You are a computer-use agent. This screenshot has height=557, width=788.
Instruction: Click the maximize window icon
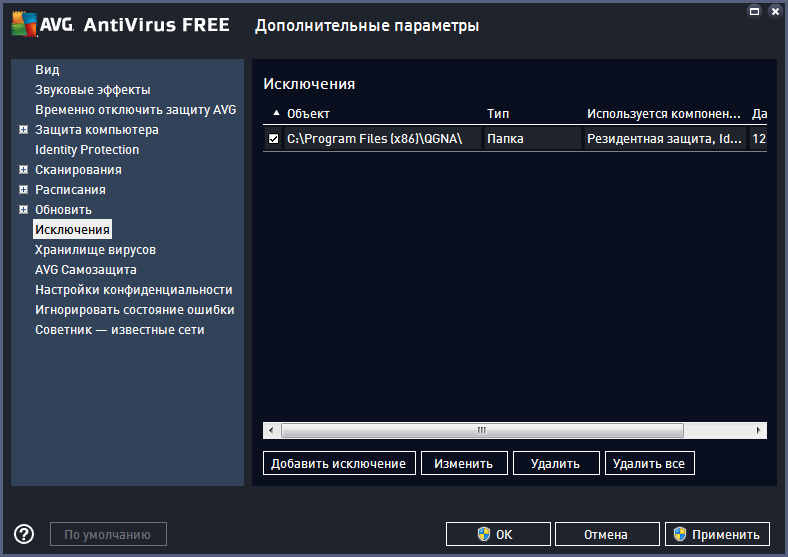click(754, 11)
